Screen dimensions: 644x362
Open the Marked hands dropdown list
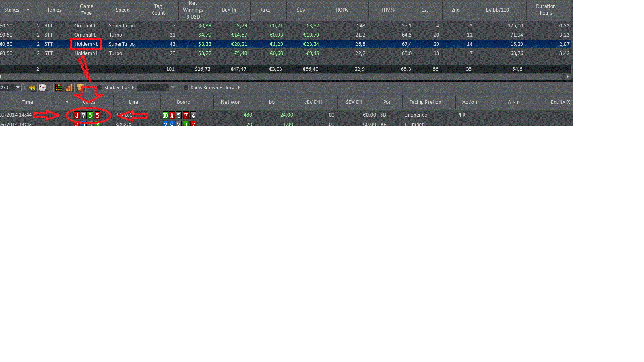pos(173,87)
